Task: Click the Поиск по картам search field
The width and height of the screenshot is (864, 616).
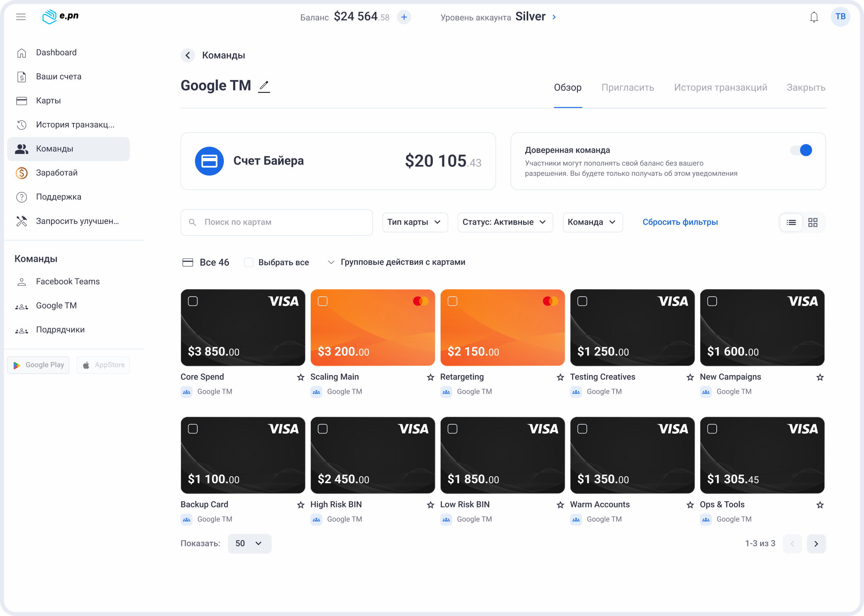Action: (276, 222)
